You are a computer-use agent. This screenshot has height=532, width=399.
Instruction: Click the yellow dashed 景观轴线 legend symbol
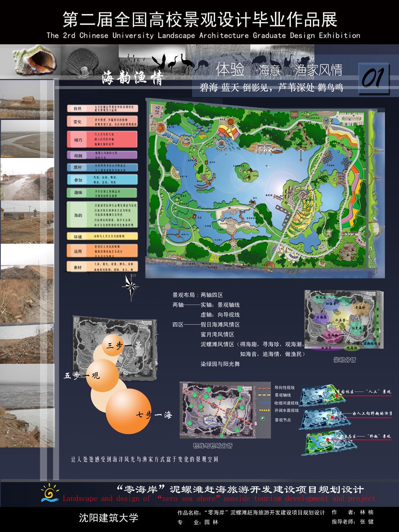pyautogui.click(x=265, y=395)
